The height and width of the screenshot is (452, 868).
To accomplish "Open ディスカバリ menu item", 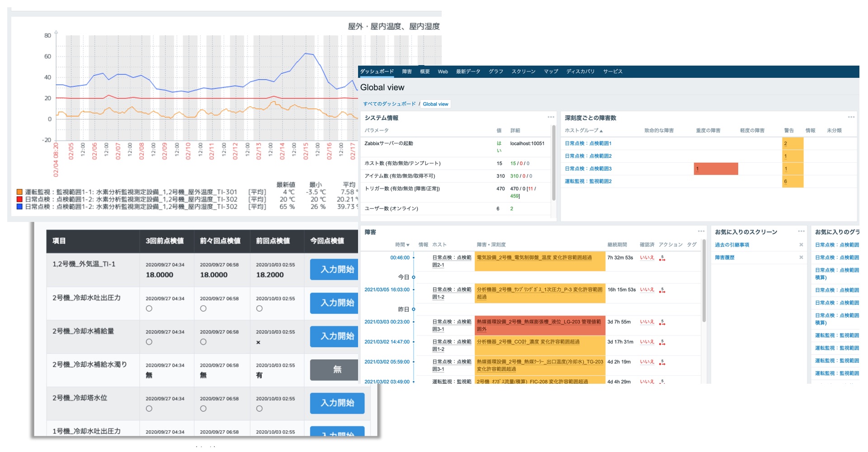I will [x=580, y=71].
